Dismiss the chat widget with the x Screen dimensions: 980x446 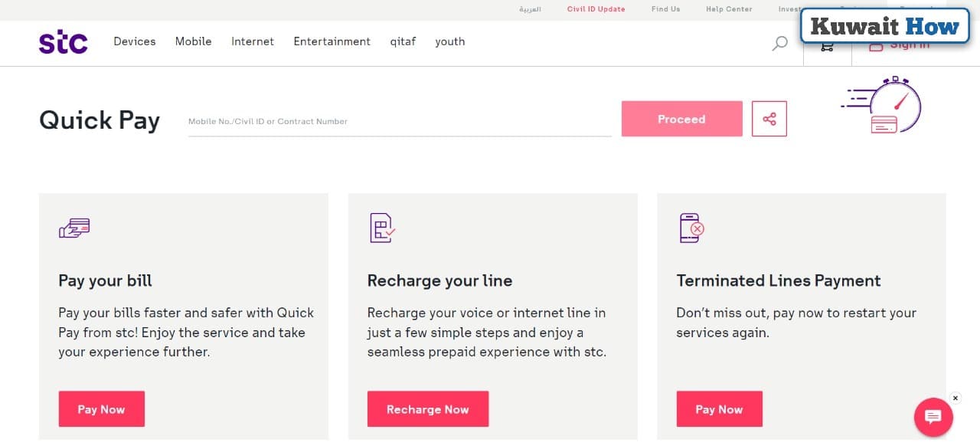point(955,398)
